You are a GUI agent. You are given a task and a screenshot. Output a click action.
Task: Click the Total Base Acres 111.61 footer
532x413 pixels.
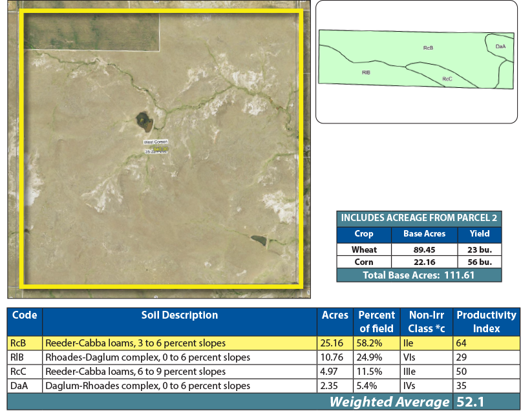click(x=418, y=275)
